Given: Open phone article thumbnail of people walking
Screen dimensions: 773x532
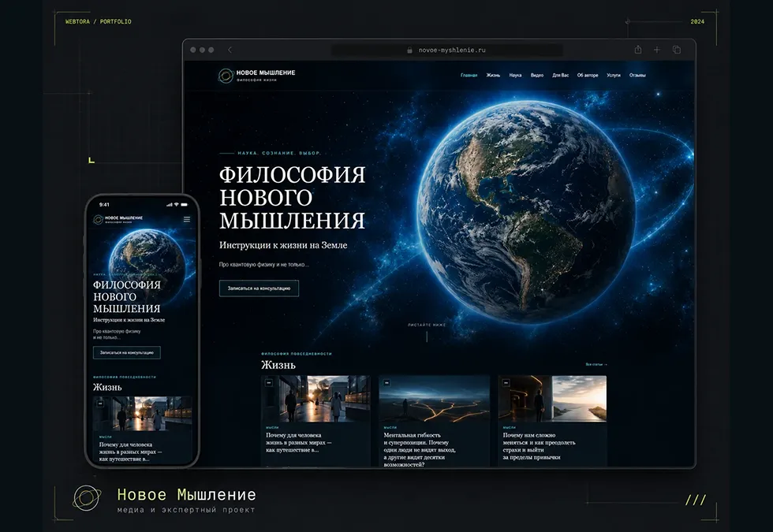Looking at the screenshot, I should click(143, 414).
